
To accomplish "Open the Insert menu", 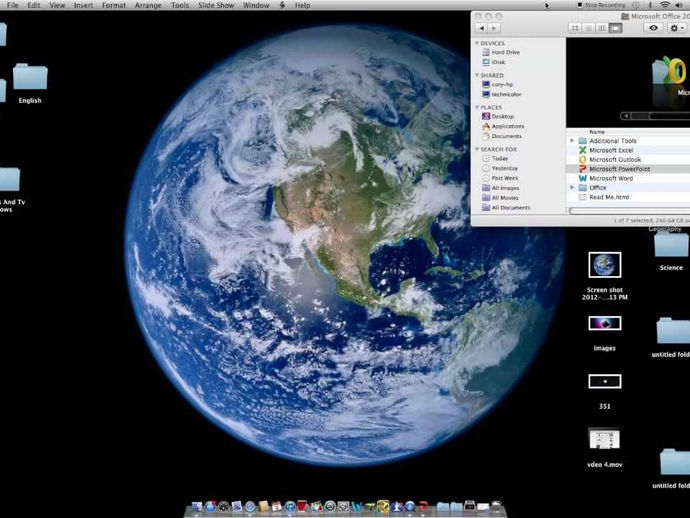I will click(x=83, y=5).
